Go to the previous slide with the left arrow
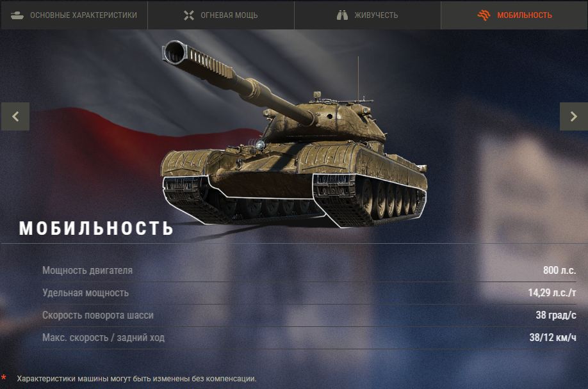Image resolution: width=588 pixels, height=389 pixels. coord(15,116)
